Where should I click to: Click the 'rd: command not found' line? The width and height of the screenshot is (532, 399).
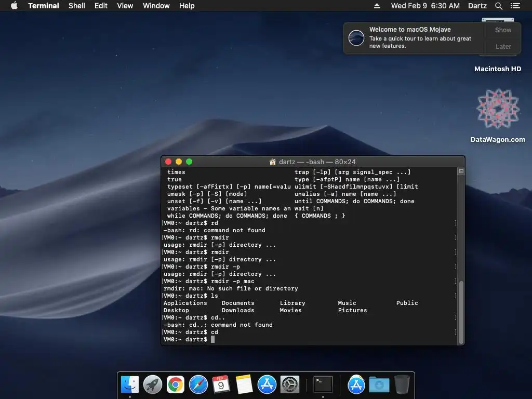(x=215, y=230)
